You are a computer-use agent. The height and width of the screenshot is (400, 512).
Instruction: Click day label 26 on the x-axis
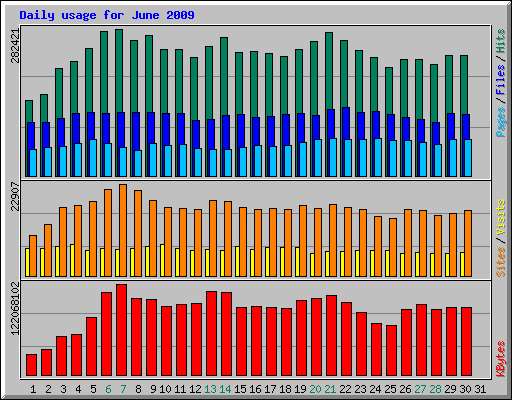click(x=405, y=389)
